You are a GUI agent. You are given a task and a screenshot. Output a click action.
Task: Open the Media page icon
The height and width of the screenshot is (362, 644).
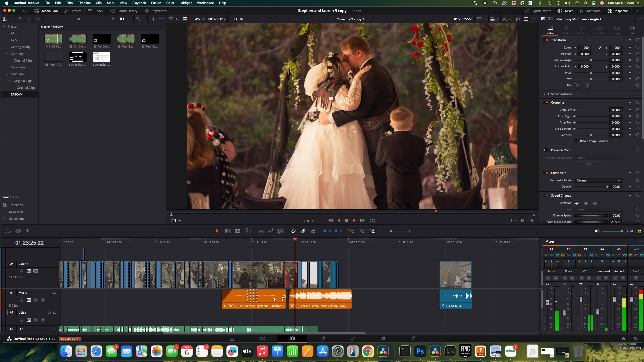pos(232,339)
